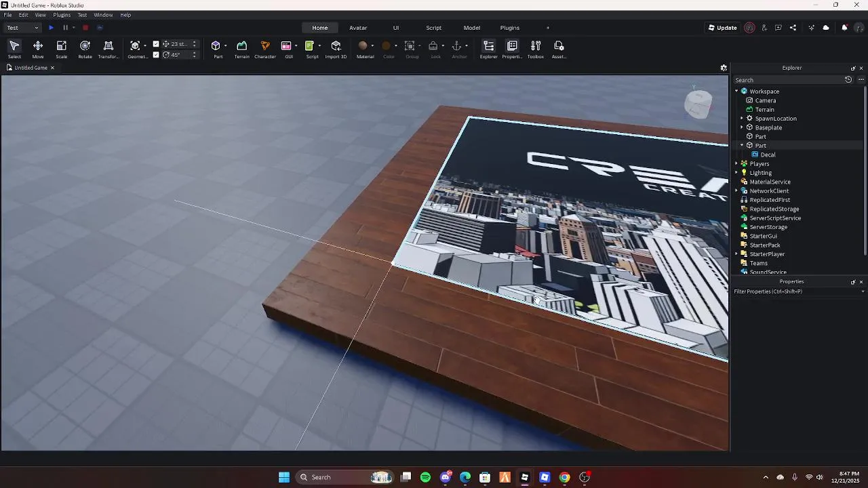
Task: Click Explorer search history icon
Action: coord(848,80)
